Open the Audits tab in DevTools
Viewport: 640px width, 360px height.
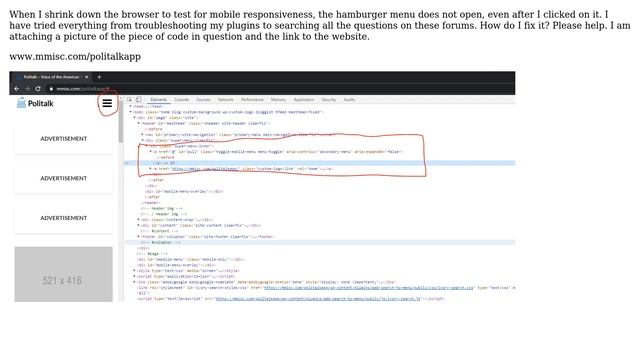[x=349, y=100]
